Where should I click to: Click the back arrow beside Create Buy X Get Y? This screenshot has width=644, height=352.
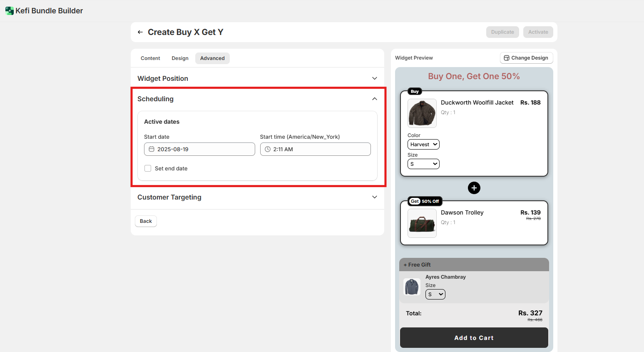[x=140, y=32]
